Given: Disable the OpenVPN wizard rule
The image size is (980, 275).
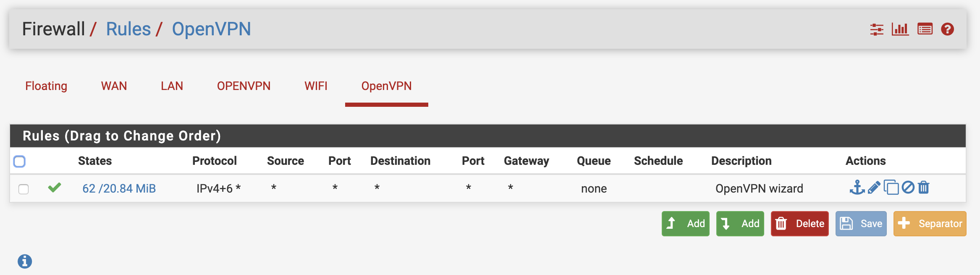Looking at the screenshot, I should point(908,188).
